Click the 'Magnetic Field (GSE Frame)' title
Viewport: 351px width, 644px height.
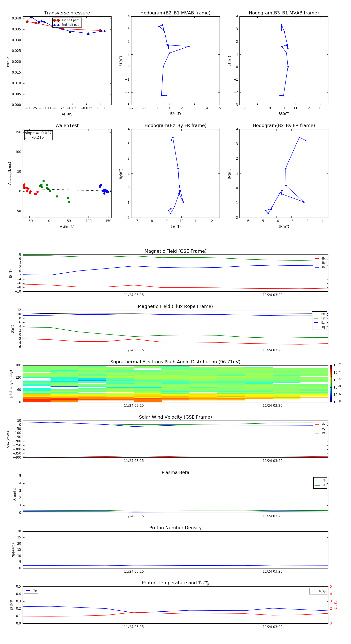175,251
